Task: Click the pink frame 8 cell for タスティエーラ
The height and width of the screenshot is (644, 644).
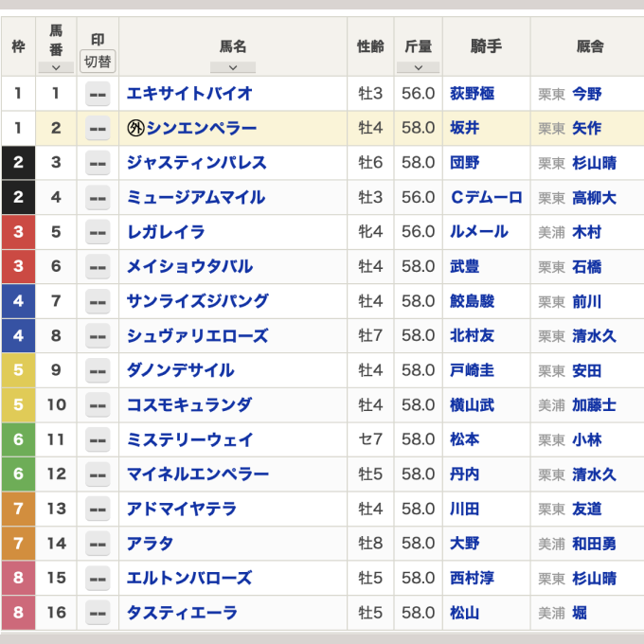Action: tap(18, 613)
